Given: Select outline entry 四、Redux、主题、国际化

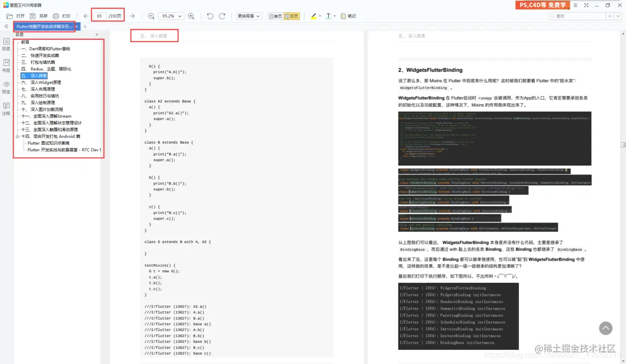Looking at the screenshot, I should click(46, 69).
